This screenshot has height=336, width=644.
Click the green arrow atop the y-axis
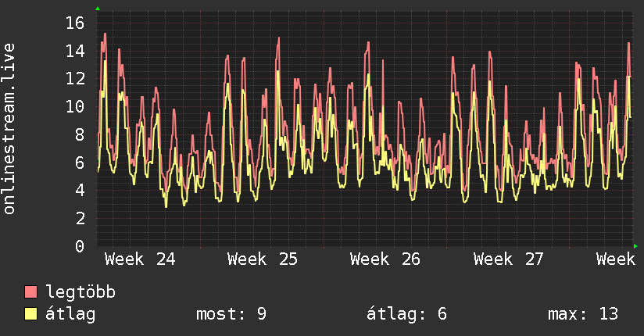coord(98,9)
